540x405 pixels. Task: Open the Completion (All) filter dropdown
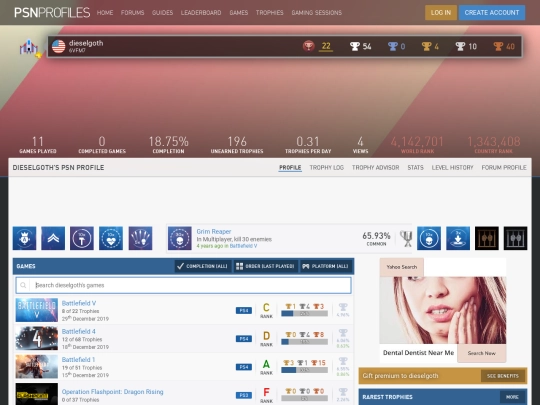203,266
